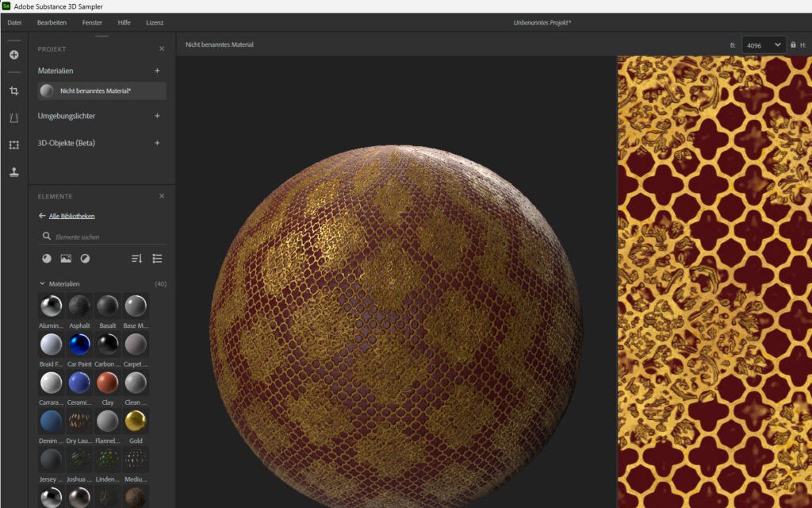Close the Elemente panel

(x=162, y=196)
